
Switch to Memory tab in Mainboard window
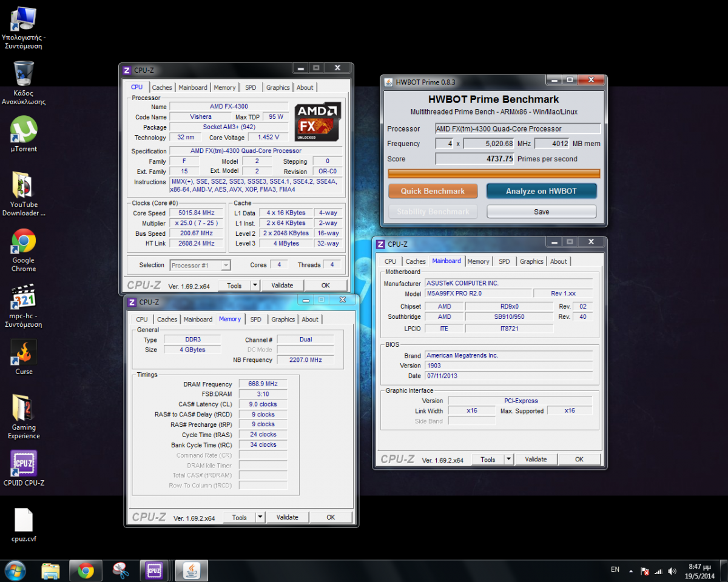click(x=478, y=261)
